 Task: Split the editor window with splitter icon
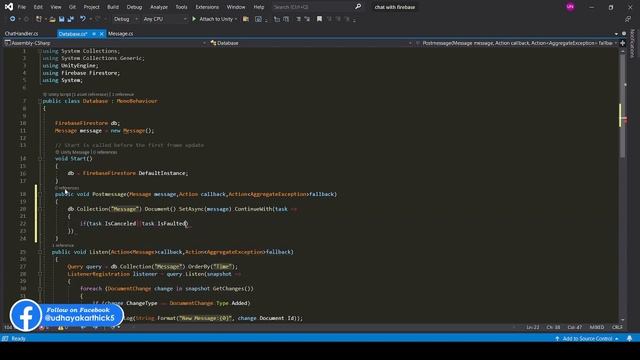coord(622,43)
